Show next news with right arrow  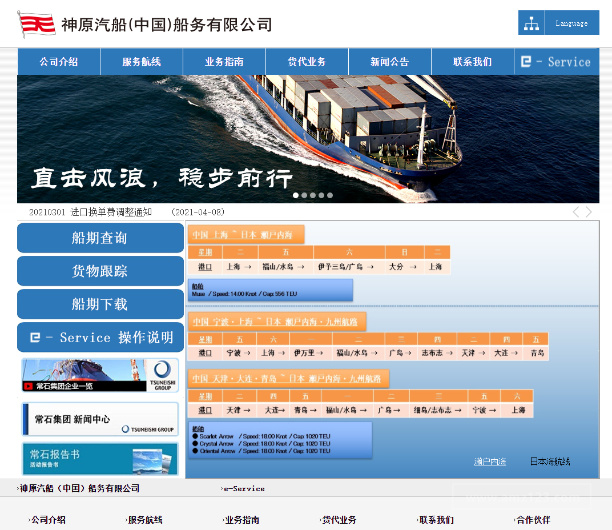click(589, 212)
